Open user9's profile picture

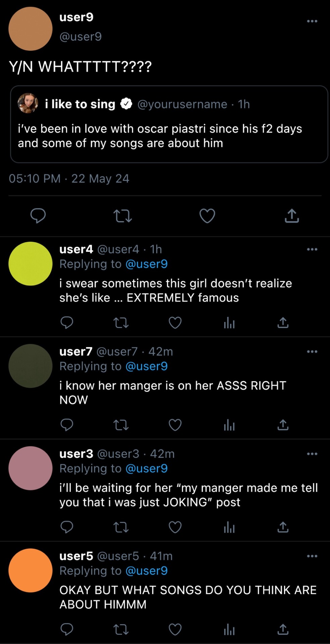click(x=30, y=29)
